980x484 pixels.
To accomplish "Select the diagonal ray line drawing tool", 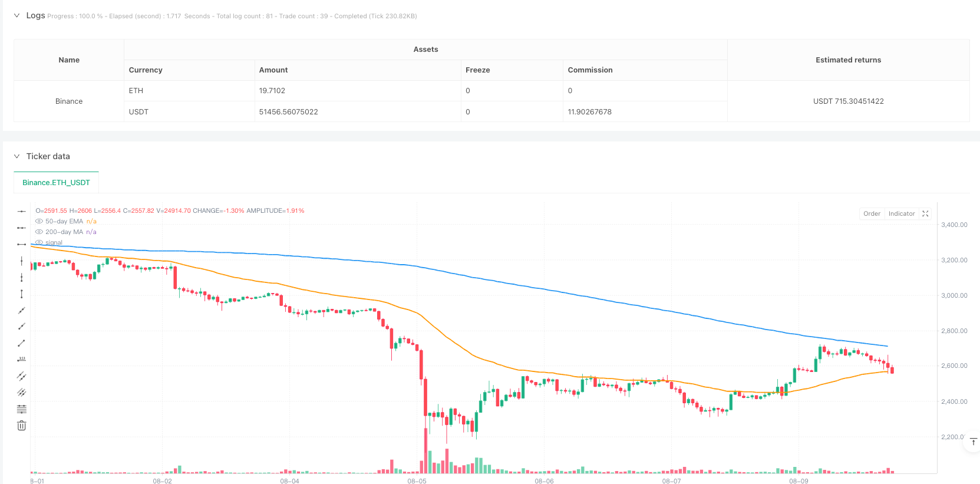I will tap(22, 327).
